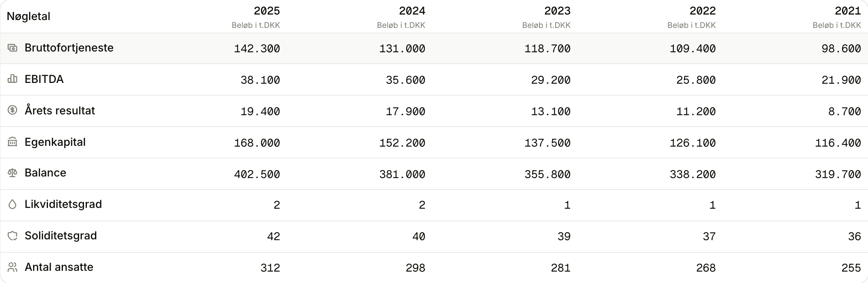
Task: Click the EBITDA 2025 value 38.100
Action: tap(260, 80)
